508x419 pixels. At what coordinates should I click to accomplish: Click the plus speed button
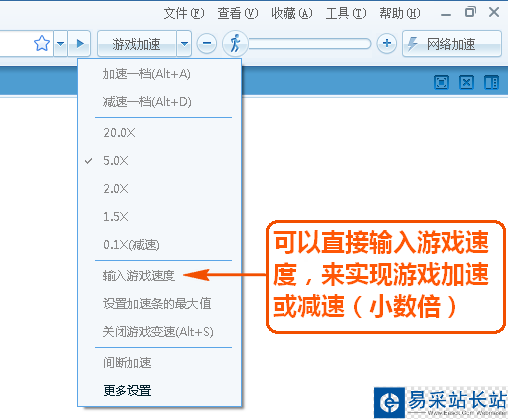(x=387, y=43)
